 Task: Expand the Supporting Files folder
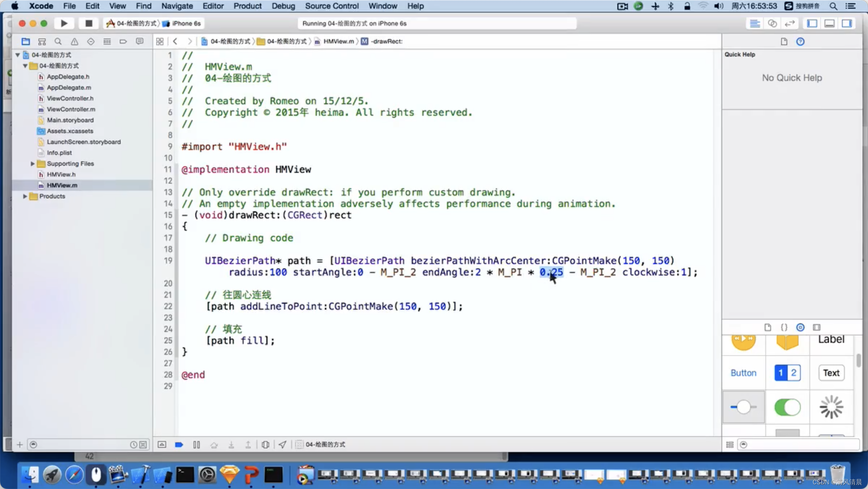32,163
